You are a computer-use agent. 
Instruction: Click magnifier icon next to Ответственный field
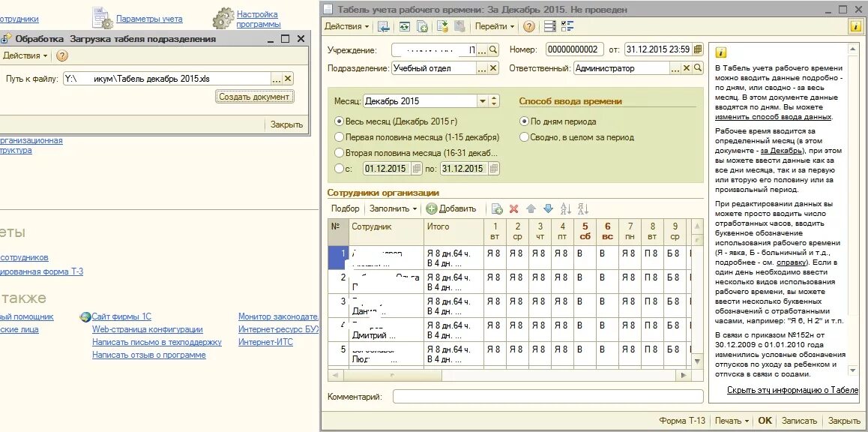click(x=698, y=68)
